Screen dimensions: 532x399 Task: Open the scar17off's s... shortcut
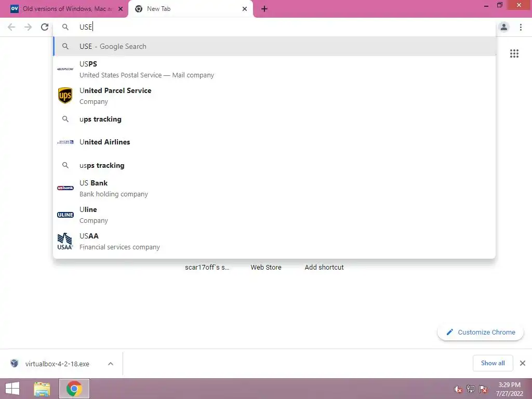coord(207,268)
